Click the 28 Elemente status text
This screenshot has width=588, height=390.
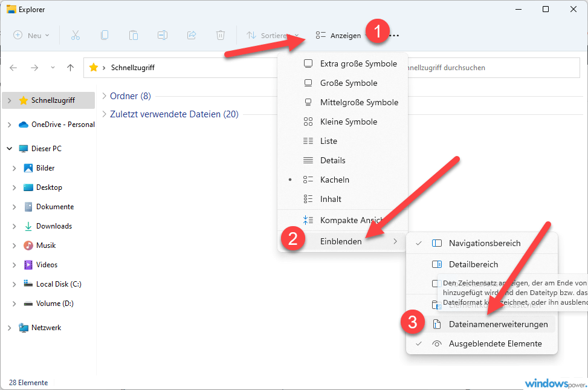28,383
